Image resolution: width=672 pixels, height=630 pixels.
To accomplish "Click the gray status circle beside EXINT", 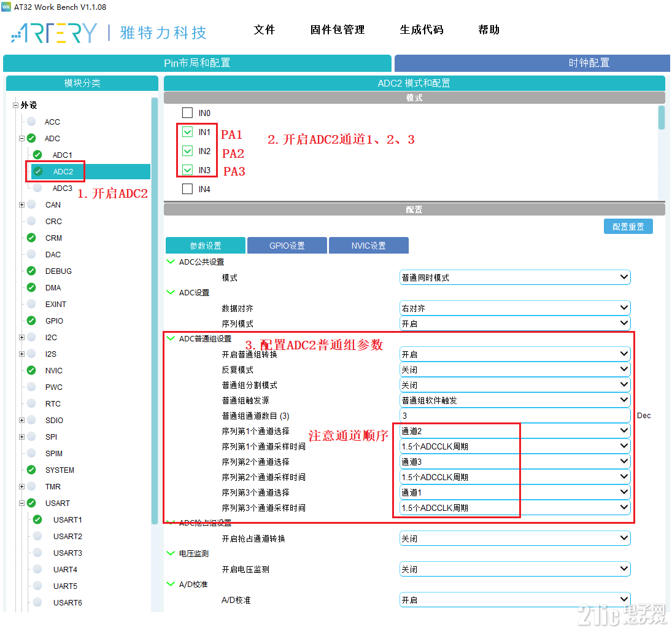I will coord(31,303).
